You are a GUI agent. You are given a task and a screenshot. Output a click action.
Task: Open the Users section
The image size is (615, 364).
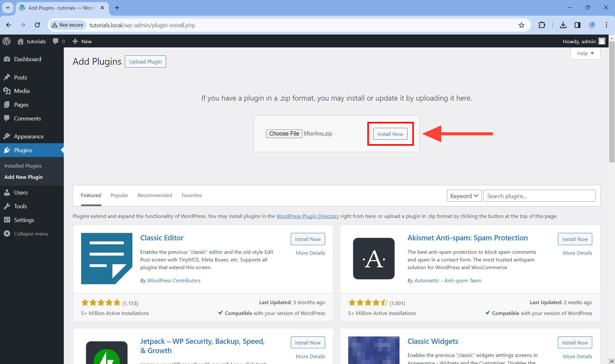tap(21, 192)
